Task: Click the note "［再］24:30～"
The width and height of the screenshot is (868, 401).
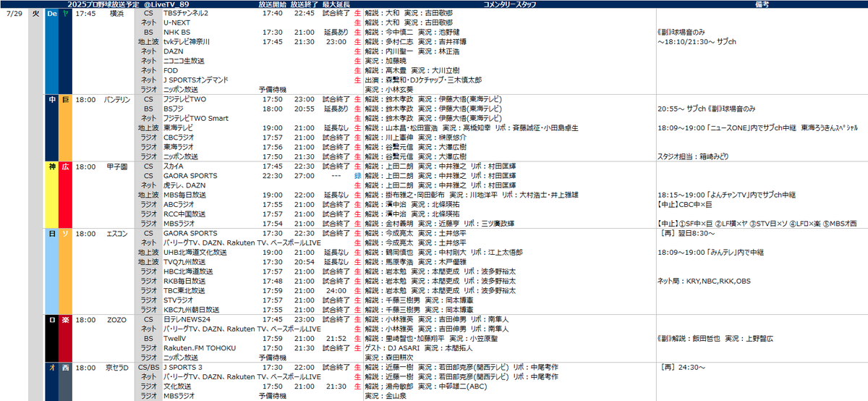Action: point(683,367)
